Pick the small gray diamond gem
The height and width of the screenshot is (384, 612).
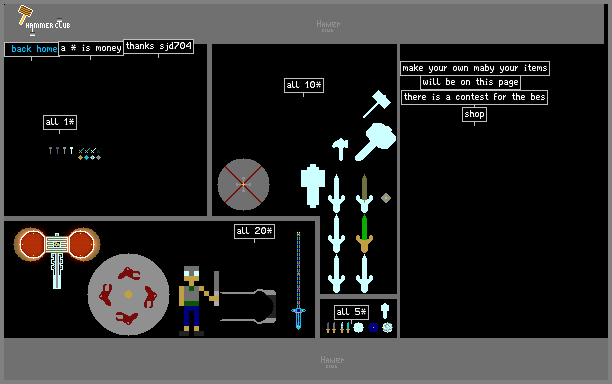pyautogui.click(x=386, y=198)
